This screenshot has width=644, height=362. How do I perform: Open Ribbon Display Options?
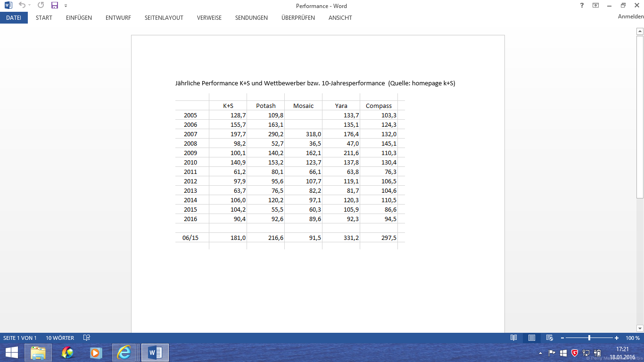click(595, 6)
